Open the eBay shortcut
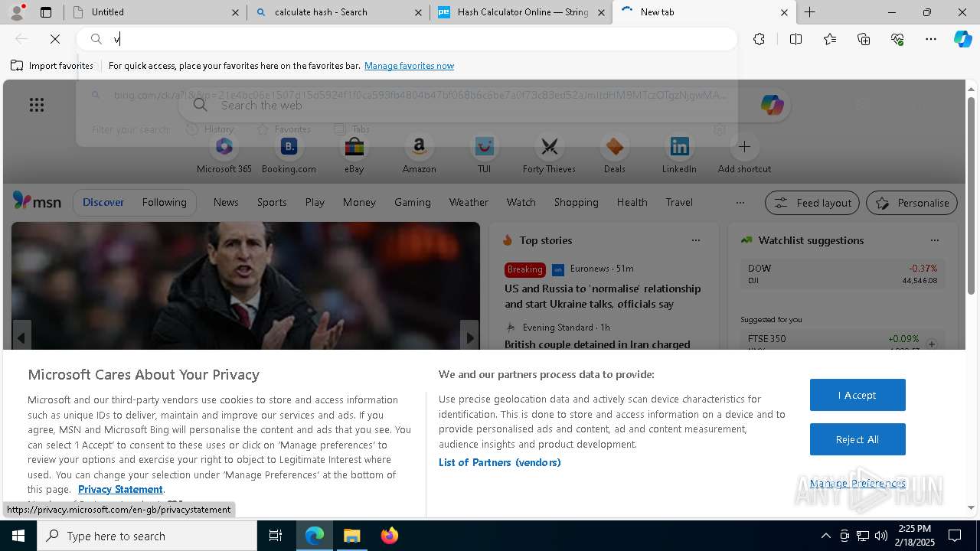Screen dimensions: 980x551 pos(354,155)
